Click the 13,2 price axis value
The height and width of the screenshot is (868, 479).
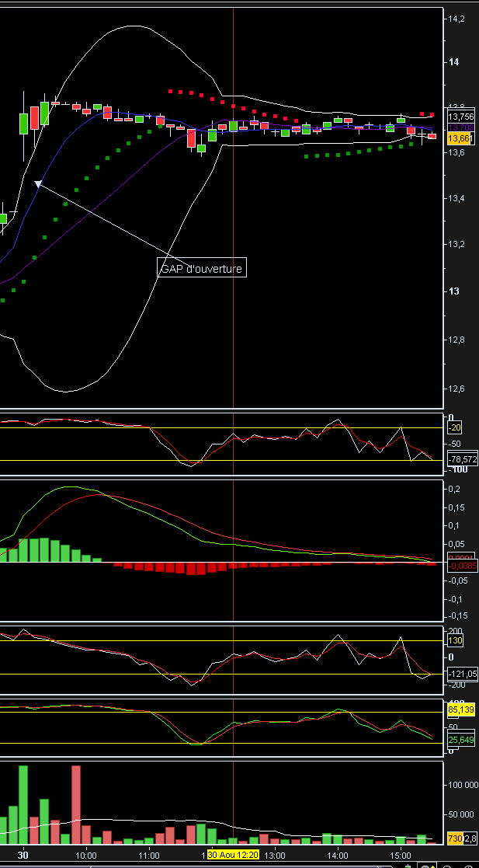pos(457,244)
